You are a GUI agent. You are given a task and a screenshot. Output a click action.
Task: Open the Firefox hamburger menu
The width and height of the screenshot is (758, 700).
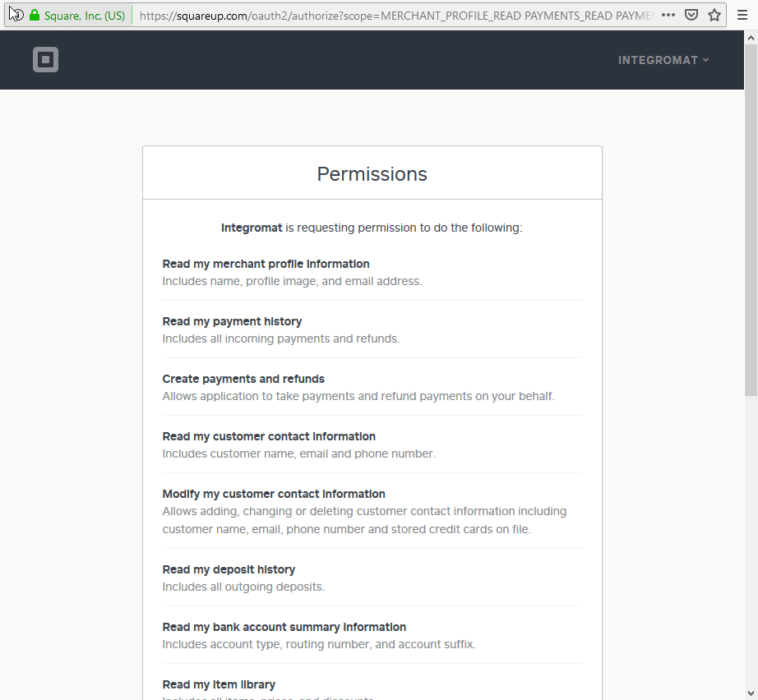(742, 15)
